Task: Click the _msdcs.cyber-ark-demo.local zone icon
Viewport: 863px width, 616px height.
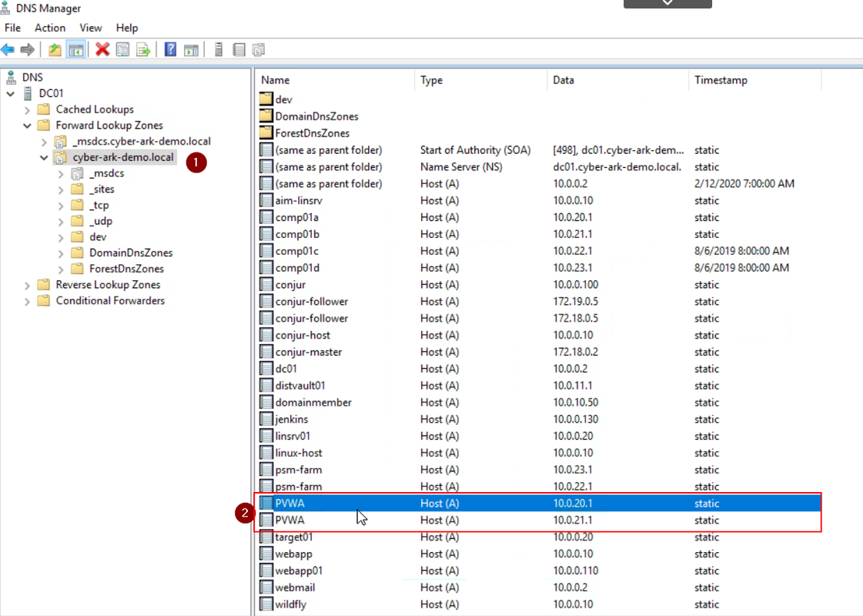Action: click(x=61, y=141)
